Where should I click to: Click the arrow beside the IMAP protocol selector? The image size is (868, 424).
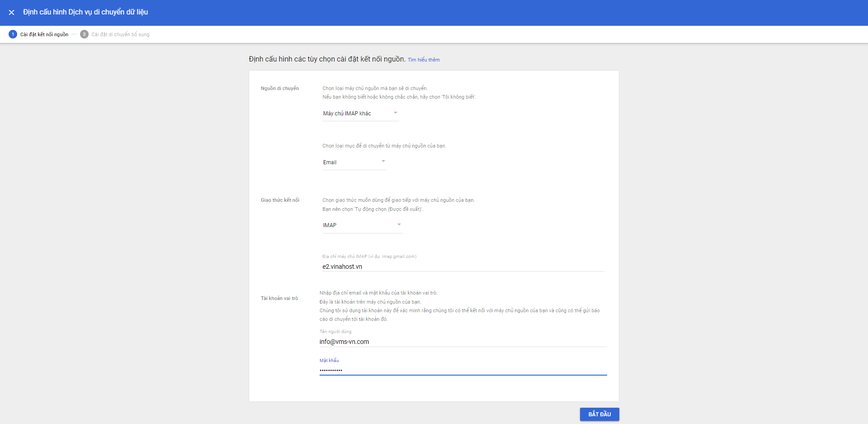(399, 224)
